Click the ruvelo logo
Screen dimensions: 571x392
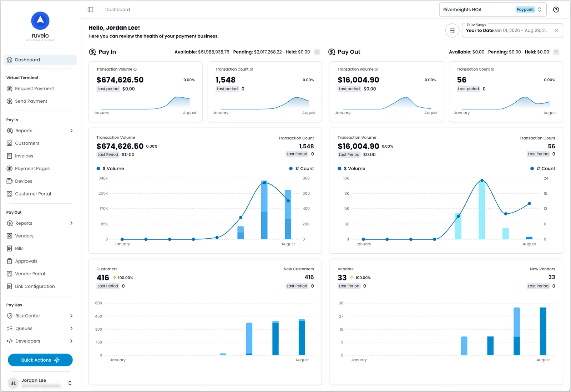[x=40, y=26]
